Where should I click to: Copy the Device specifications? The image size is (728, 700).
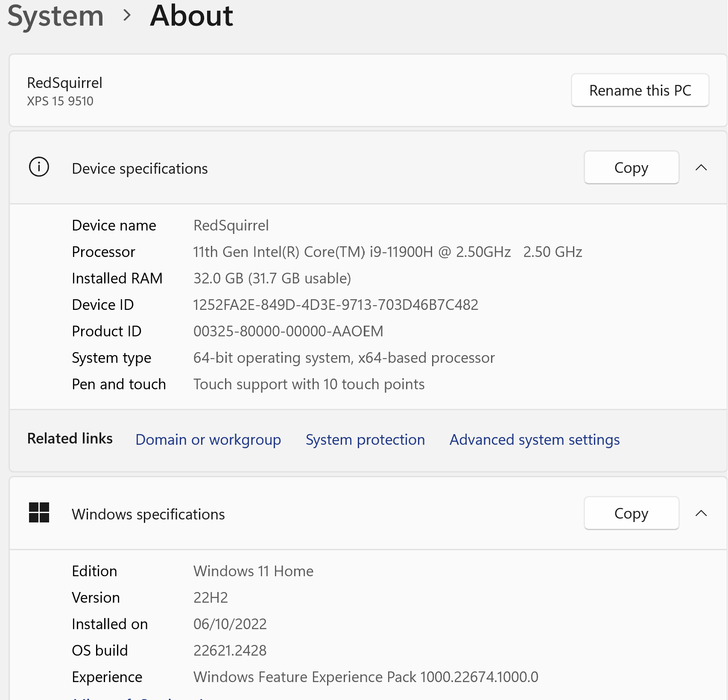pyautogui.click(x=631, y=168)
